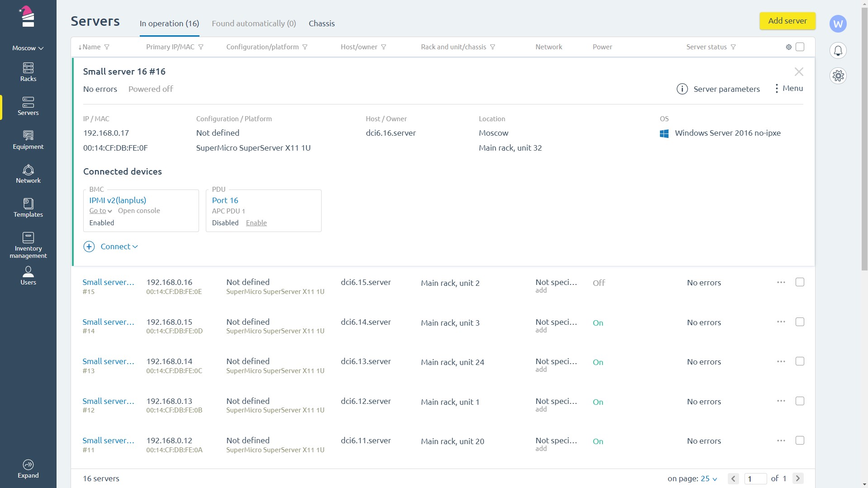Change items on page dropdown (25)
868x488 pixels.
tap(709, 479)
